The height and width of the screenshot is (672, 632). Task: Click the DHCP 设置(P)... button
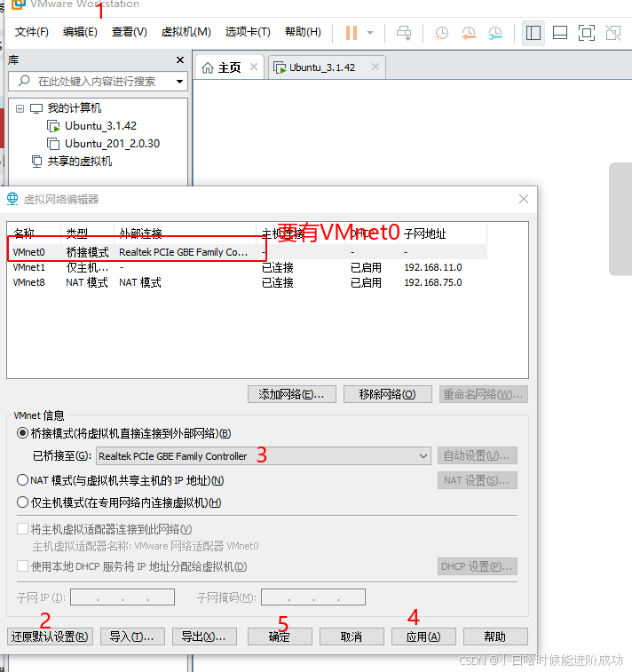(x=478, y=566)
